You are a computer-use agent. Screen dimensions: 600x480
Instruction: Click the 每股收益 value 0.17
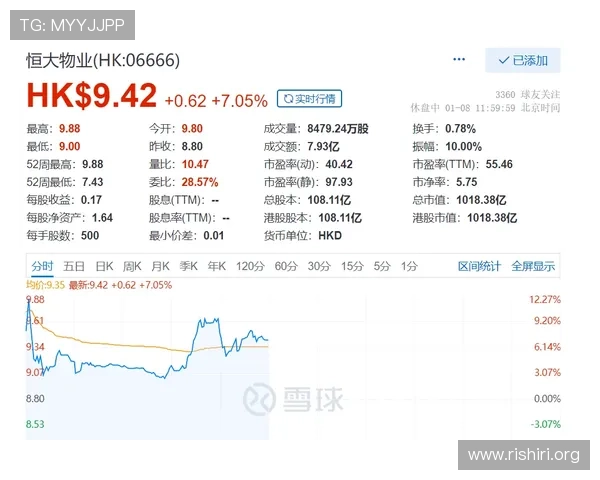coord(91,200)
